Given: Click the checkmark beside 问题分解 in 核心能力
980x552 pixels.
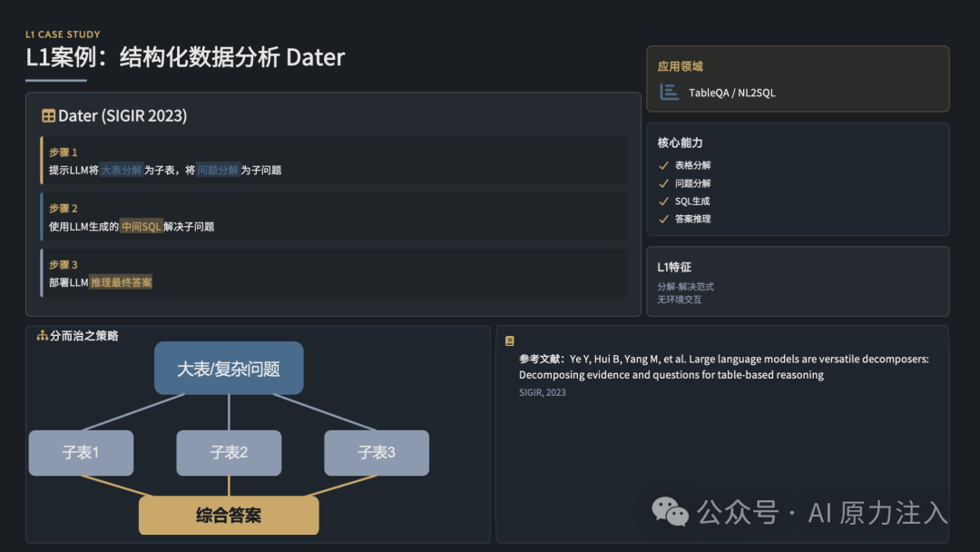Looking at the screenshot, I should point(663,183).
